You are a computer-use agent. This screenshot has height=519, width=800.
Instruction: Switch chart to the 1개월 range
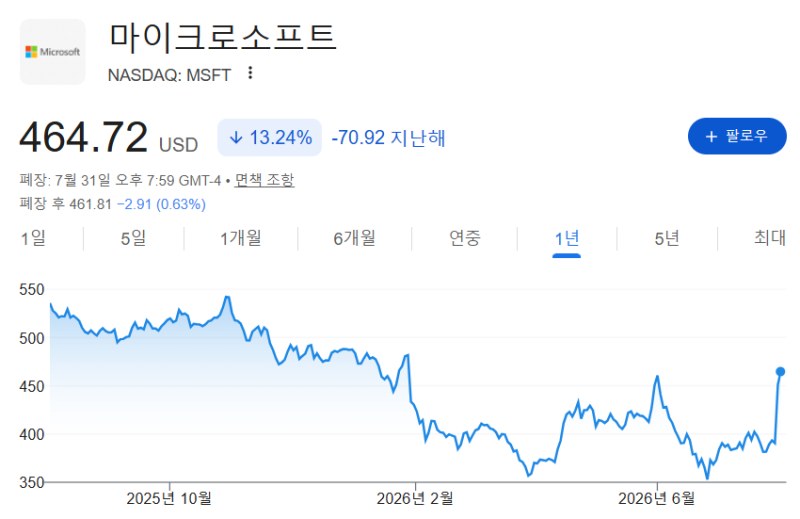coord(241,238)
